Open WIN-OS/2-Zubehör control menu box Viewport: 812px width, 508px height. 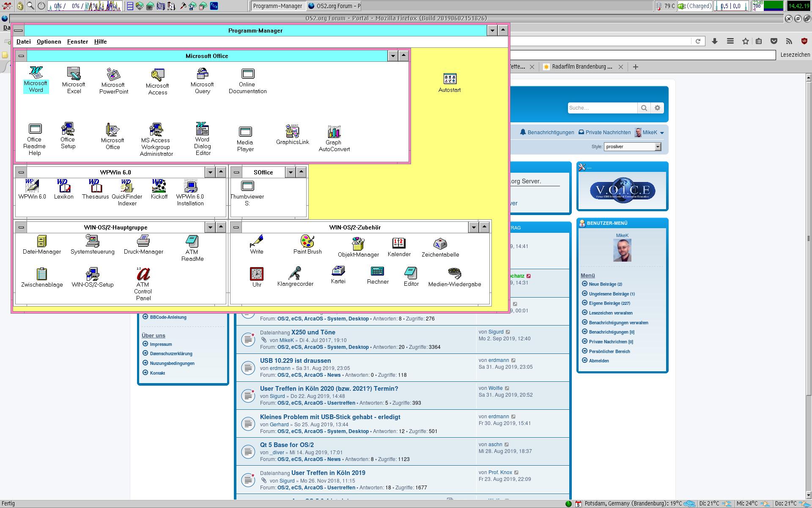click(x=236, y=227)
